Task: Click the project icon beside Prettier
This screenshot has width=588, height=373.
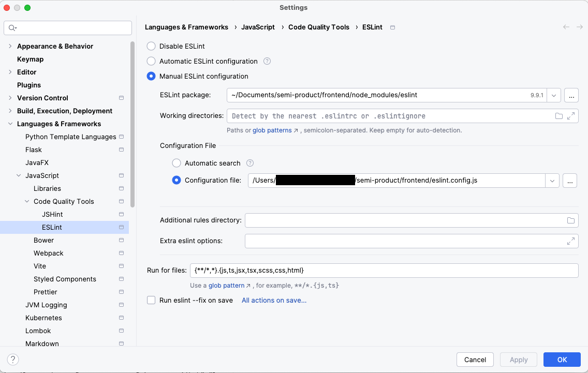Action: [x=121, y=292]
